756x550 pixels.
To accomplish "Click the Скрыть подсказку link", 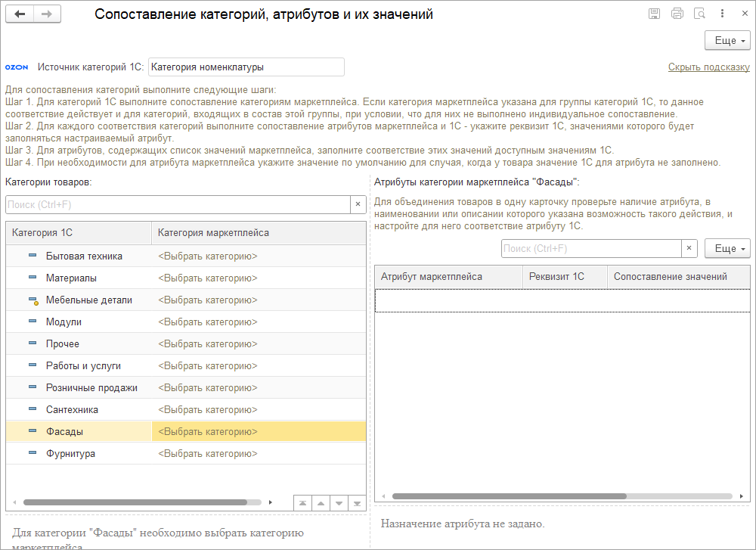I will coord(708,67).
